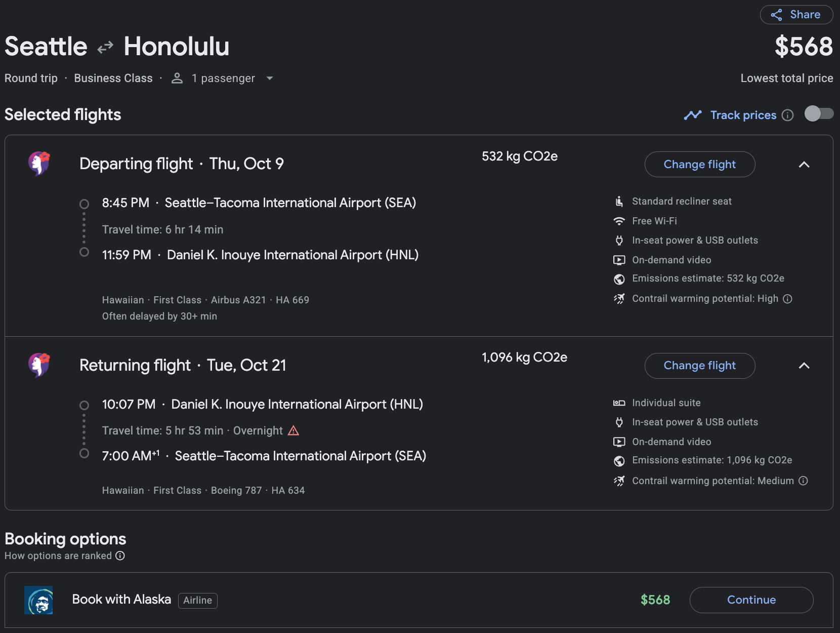Collapse the returning flight details chevron
Viewport: 840px width, 633px height.
point(804,366)
